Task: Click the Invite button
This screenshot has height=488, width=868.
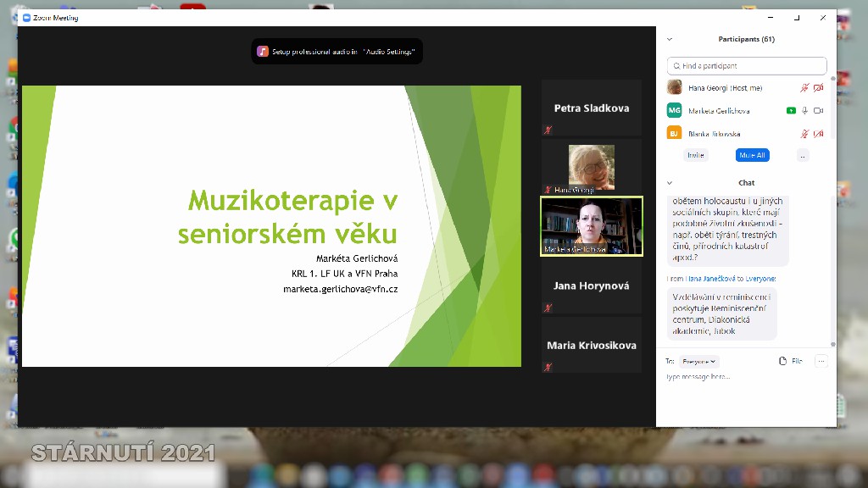Action: [x=696, y=155]
